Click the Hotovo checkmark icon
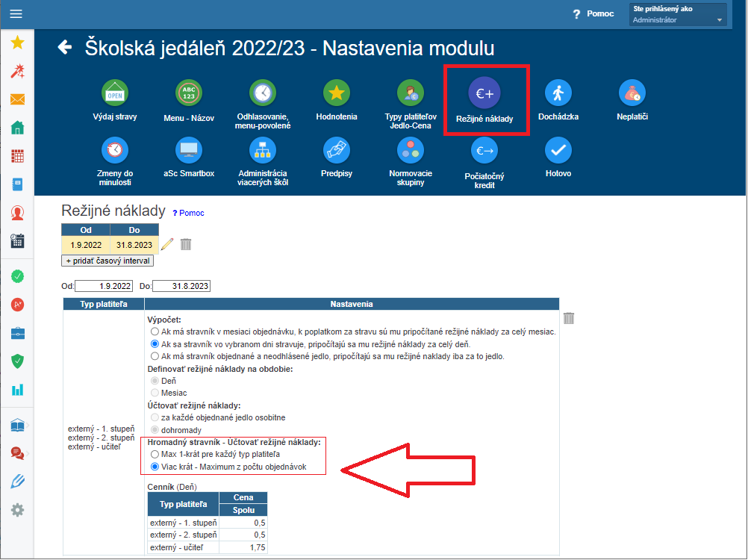This screenshot has height=560, width=748. 558,150
